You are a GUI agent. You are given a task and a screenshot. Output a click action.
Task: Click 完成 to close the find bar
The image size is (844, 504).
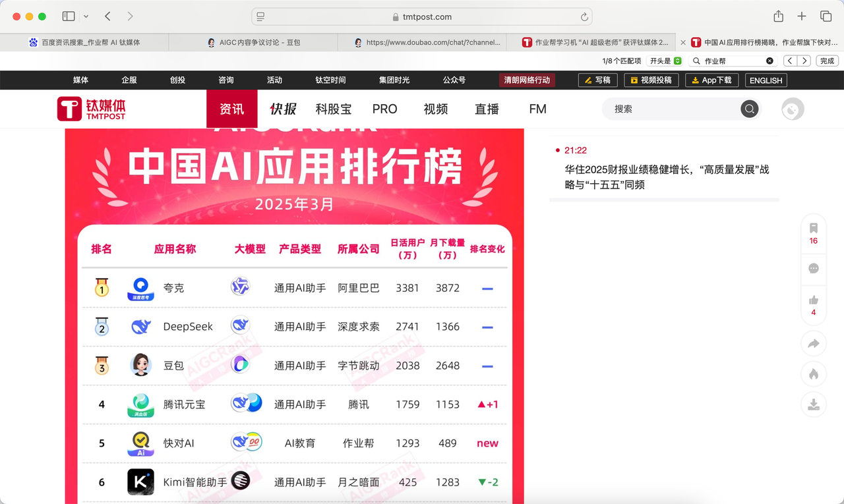click(x=827, y=61)
